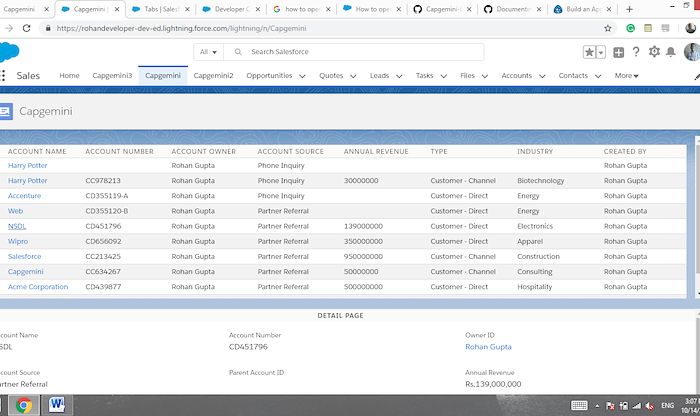Expand the Accounts tab menu chevron
Screen dimensions: 700x416
click(542, 76)
